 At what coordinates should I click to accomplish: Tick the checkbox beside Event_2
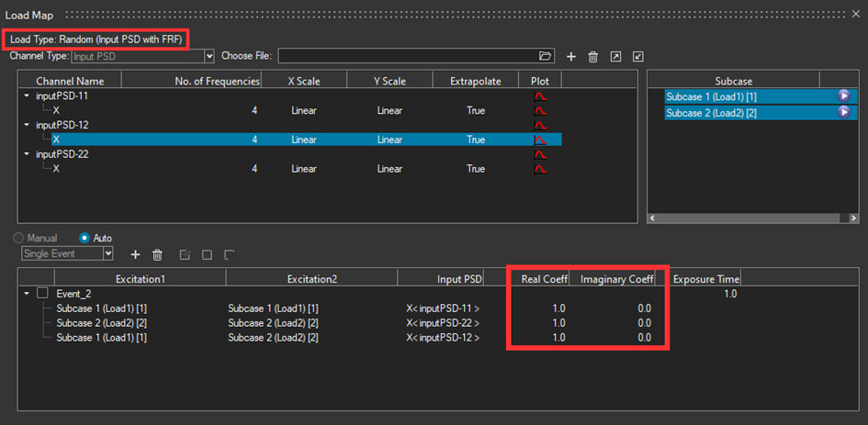tap(42, 294)
